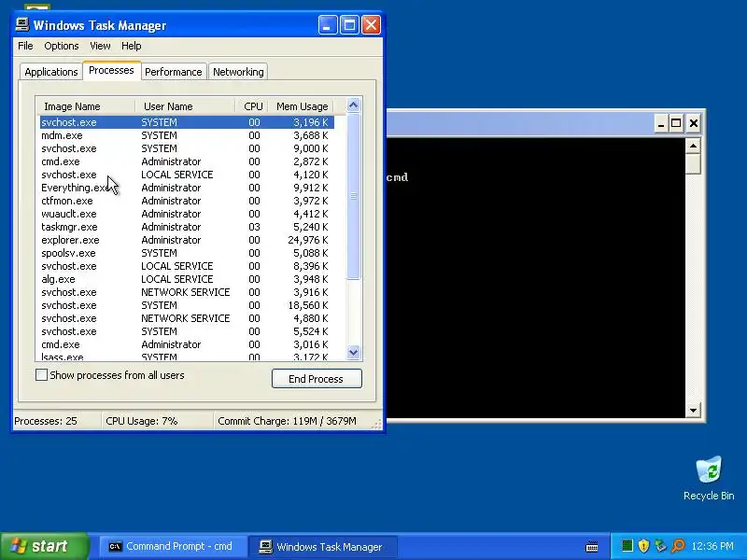The width and height of the screenshot is (747, 560).
Task: Click the CPU Usage: 7% status entry
Action: (157, 421)
